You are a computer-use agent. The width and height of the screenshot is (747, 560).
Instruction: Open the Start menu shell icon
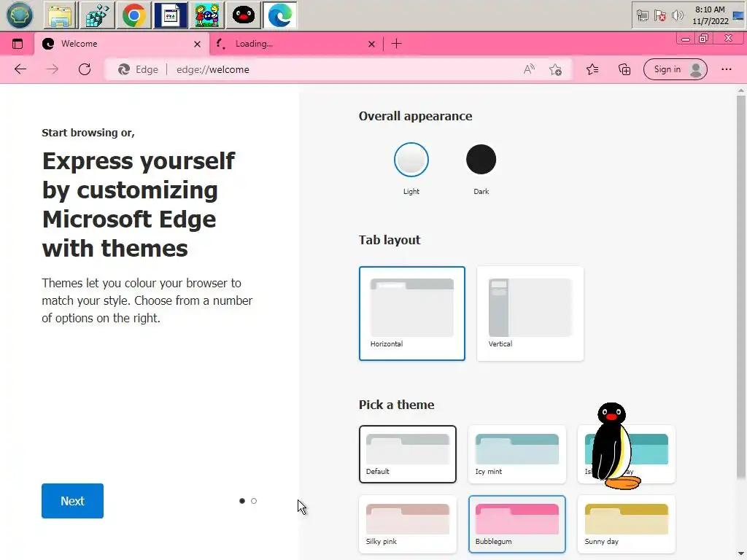point(20,15)
